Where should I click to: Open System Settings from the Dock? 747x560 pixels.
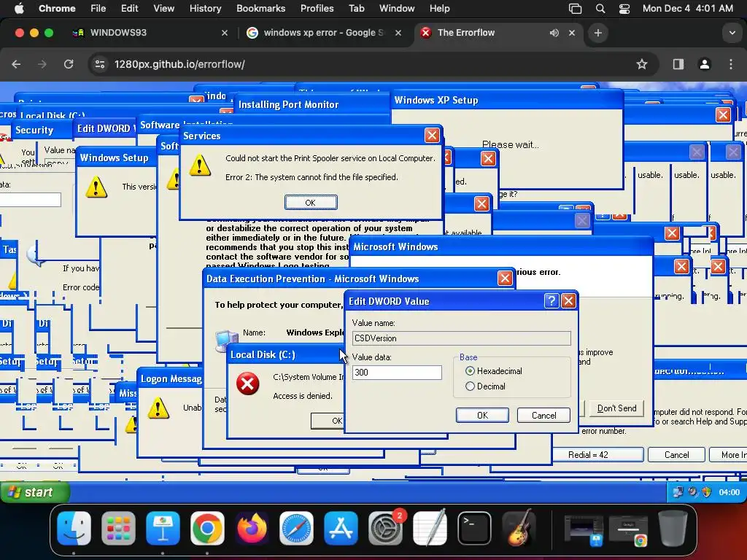[385, 528]
